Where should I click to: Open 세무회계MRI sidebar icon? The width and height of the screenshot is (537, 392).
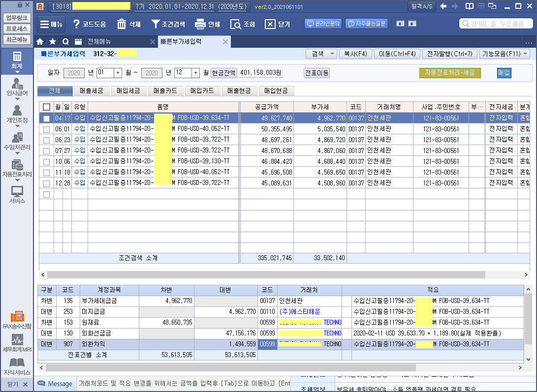coord(17,343)
